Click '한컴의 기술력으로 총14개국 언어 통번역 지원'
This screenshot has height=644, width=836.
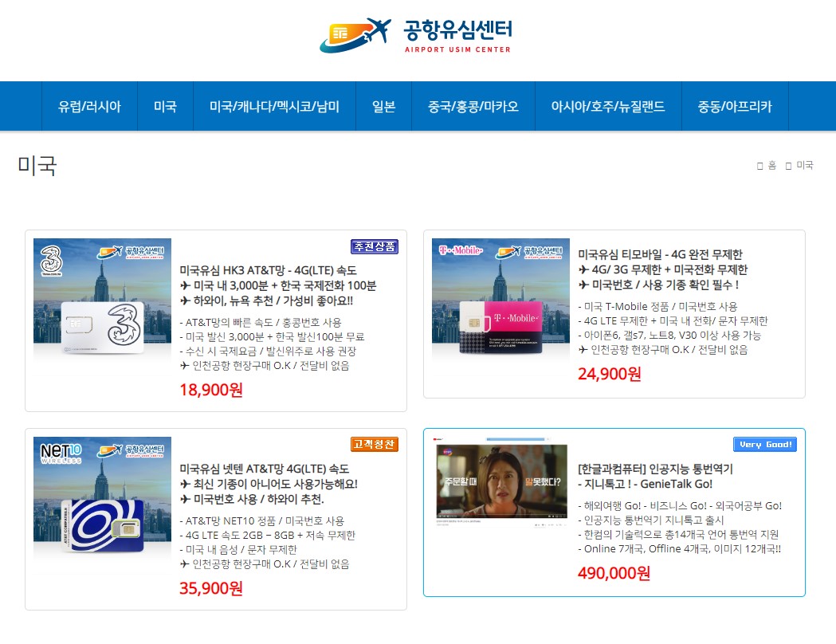681,535
